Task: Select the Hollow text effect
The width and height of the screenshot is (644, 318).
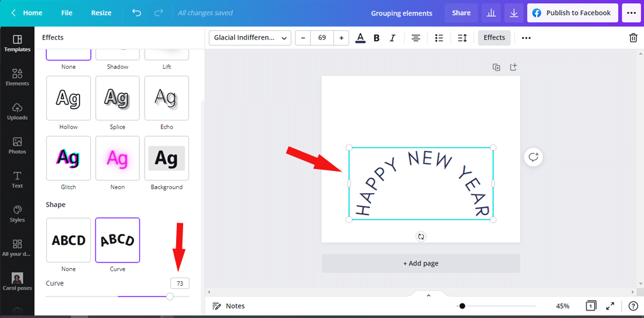Action: pyautogui.click(x=69, y=98)
